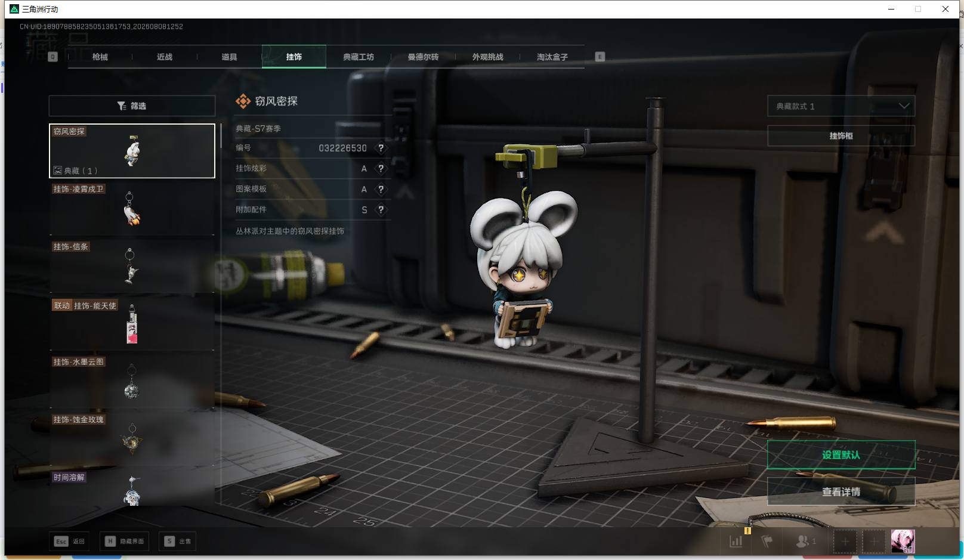Click the 设置默认 button
This screenshot has width=964, height=560.
click(x=841, y=455)
